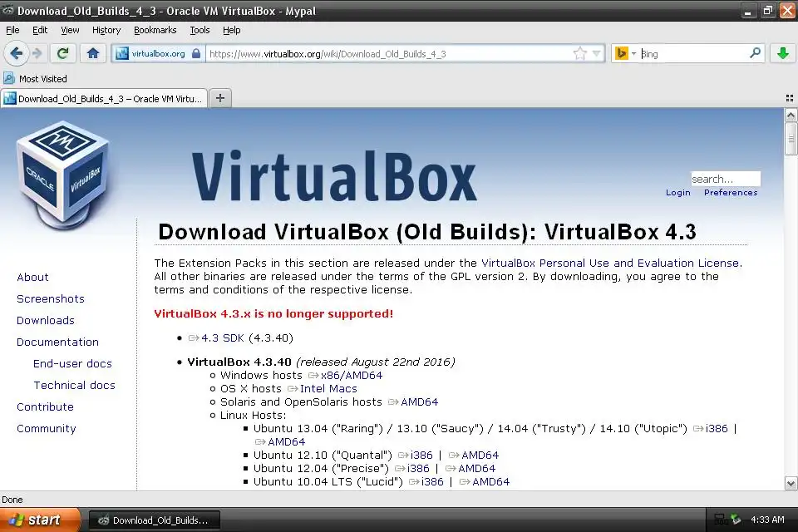Open the Help menu
Image resolution: width=798 pixels, height=532 pixels.
click(x=232, y=30)
